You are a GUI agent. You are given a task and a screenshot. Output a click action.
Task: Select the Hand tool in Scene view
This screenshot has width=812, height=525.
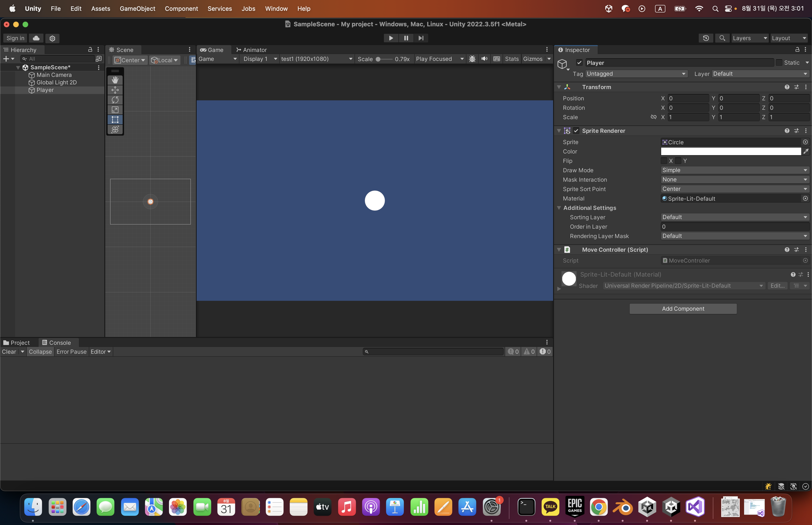click(115, 80)
